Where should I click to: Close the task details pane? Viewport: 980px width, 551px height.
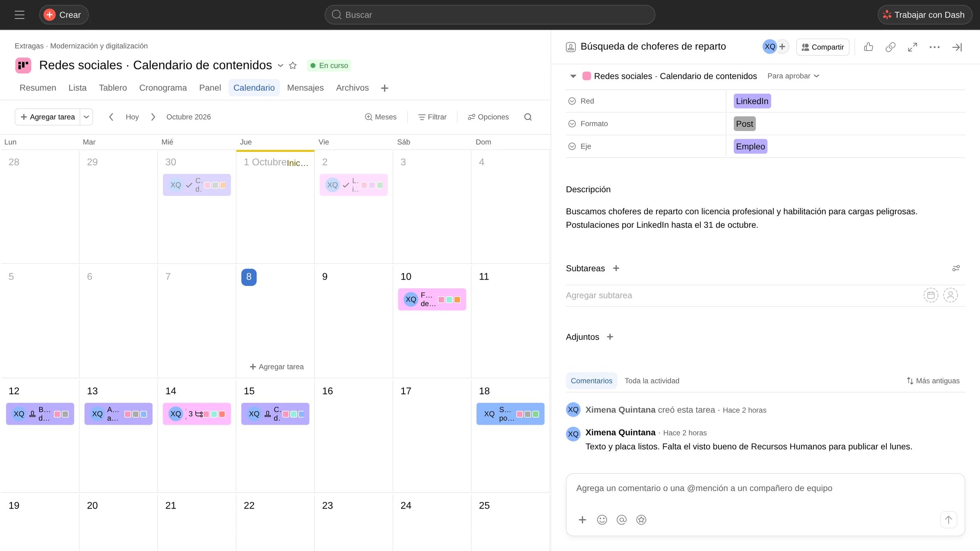tap(957, 47)
